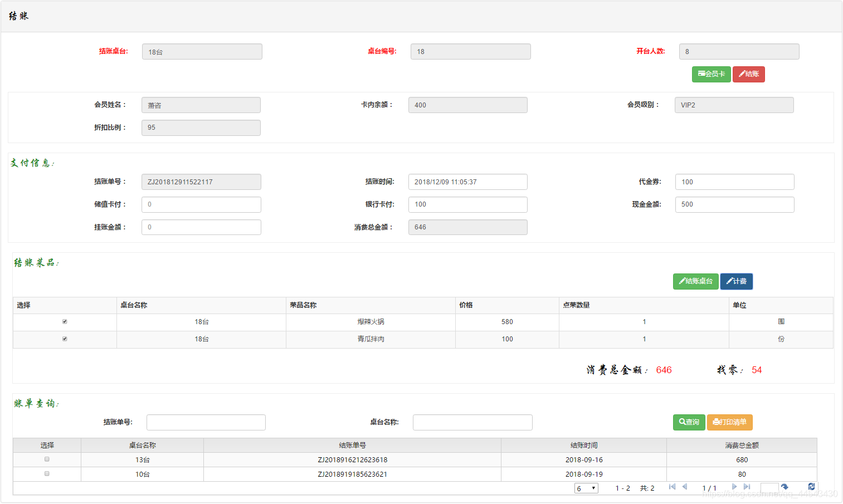Viewport: 843px width, 504px height.
Task: Click the jump-to-page arrow icon
Action: point(784,487)
